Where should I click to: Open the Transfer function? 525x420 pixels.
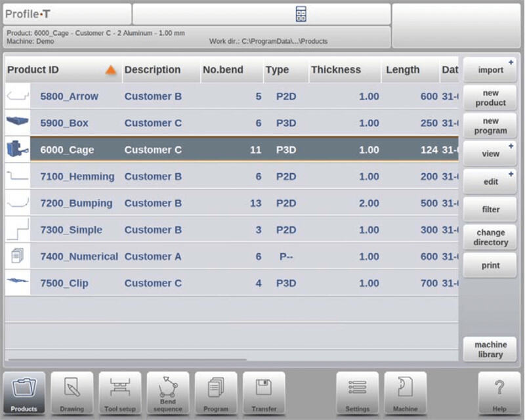coord(264,393)
